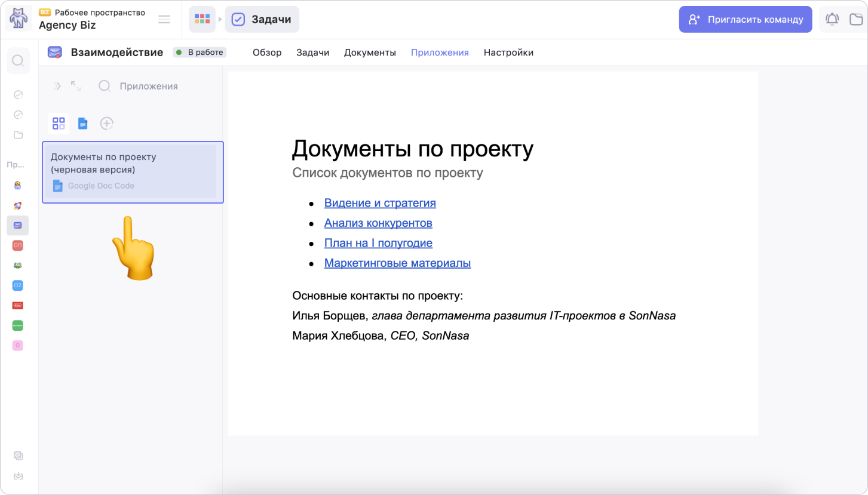Open the notifications bell
Viewport: 868px width, 495px height.
coord(832,19)
